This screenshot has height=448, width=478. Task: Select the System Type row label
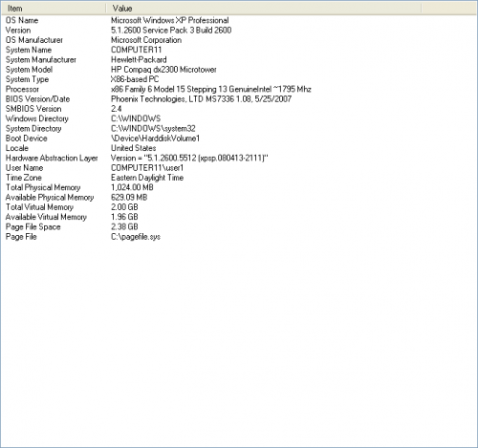(27, 79)
